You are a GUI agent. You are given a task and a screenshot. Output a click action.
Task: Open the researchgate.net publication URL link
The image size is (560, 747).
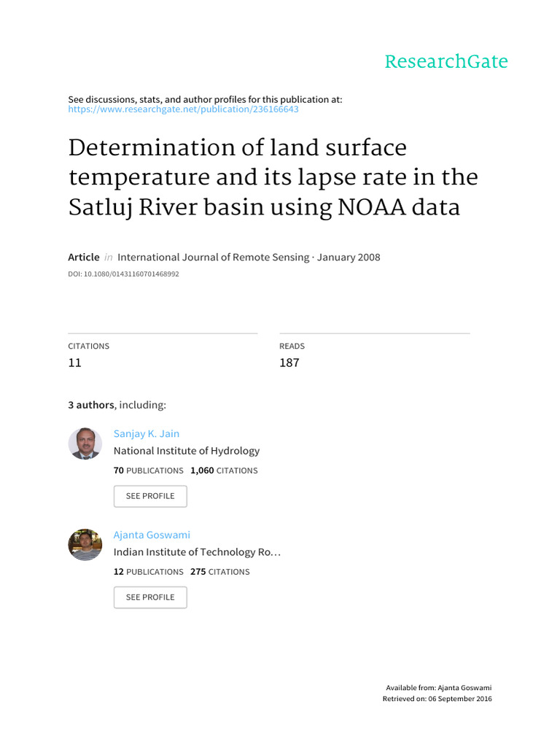point(183,109)
